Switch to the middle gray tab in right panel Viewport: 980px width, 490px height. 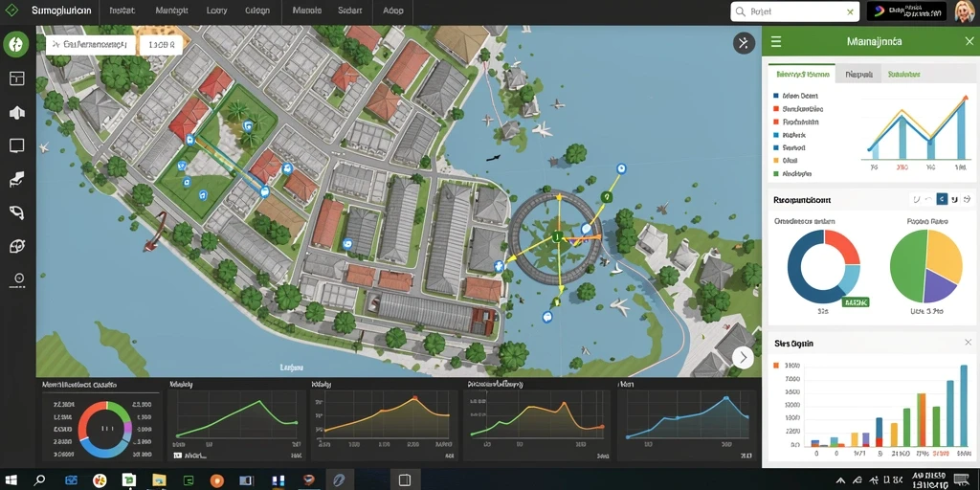(858, 74)
